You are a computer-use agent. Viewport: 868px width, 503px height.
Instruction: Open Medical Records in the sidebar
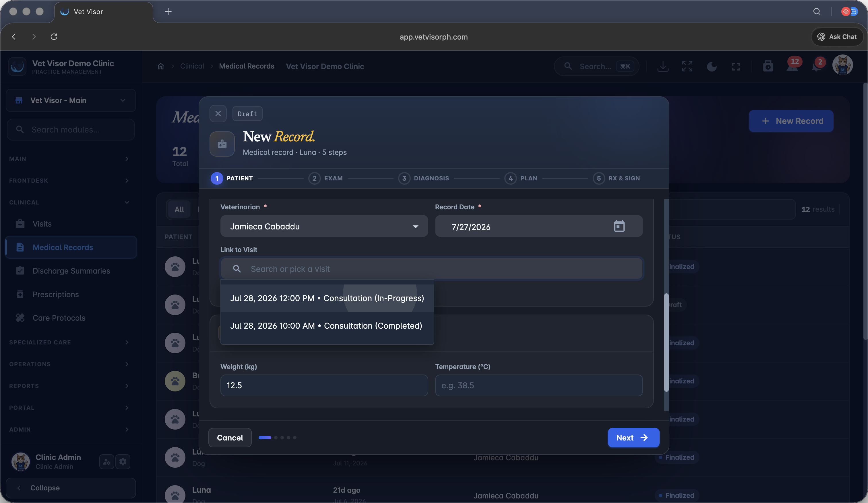click(71, 247)
